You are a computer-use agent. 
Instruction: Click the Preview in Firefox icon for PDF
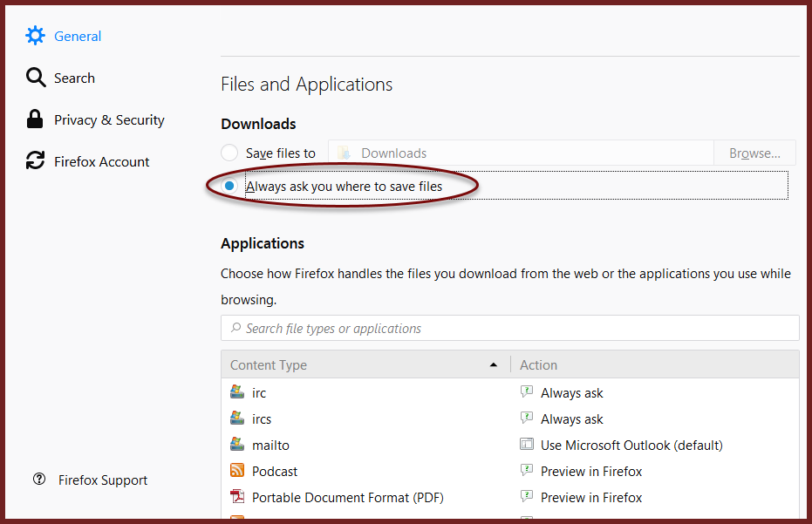point(527,497)
